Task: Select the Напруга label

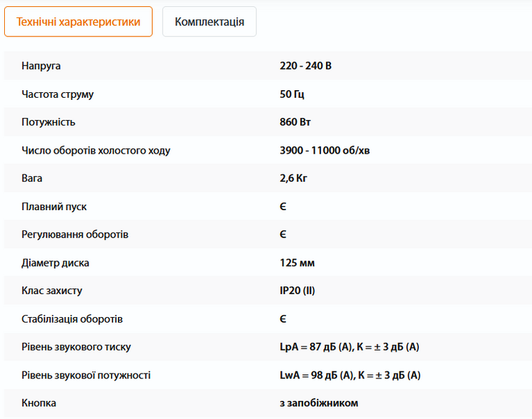Action: point(41,66)
